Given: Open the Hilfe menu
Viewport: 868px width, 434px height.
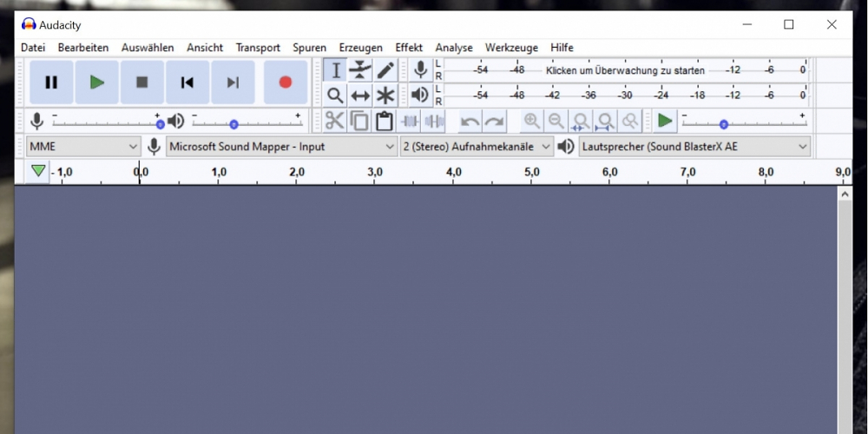Looking at the screenshot, I should tap(562, 48).
